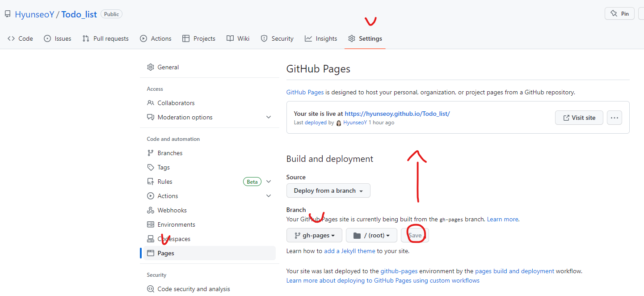The height and width of the screenshot is (296, 644).
Task: Click the Code security and analysis icon
Action: tap(151, 289)
